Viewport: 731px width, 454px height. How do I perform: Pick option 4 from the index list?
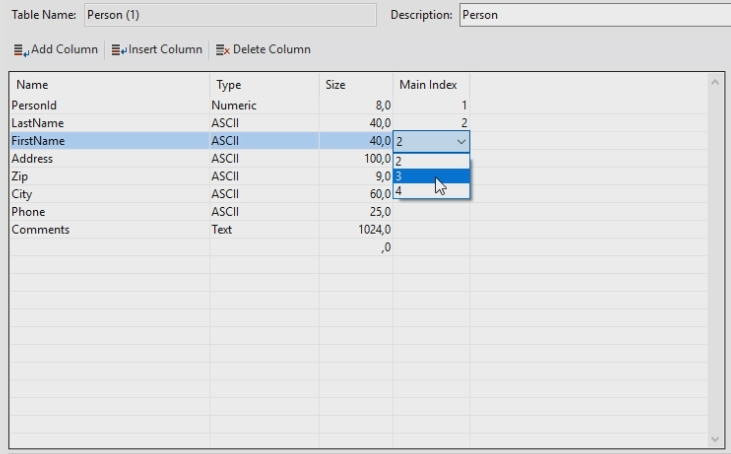(430, 191)
